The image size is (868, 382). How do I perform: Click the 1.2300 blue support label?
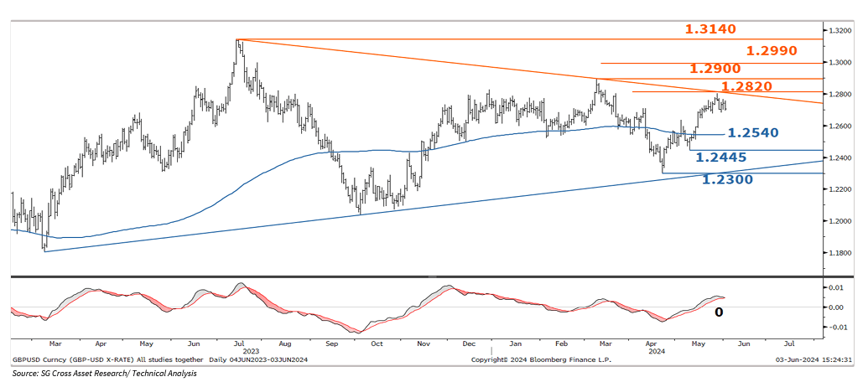click(x=726, y=179)
